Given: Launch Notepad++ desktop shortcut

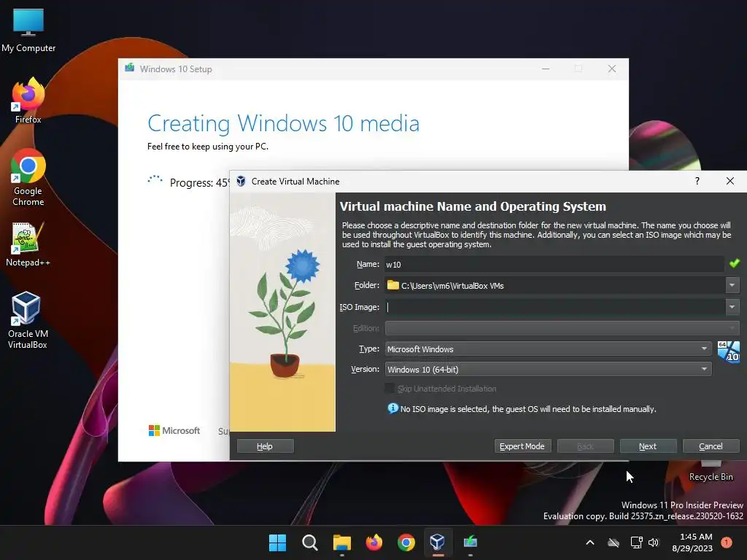Looking at the screenshot, I should 28,244.
